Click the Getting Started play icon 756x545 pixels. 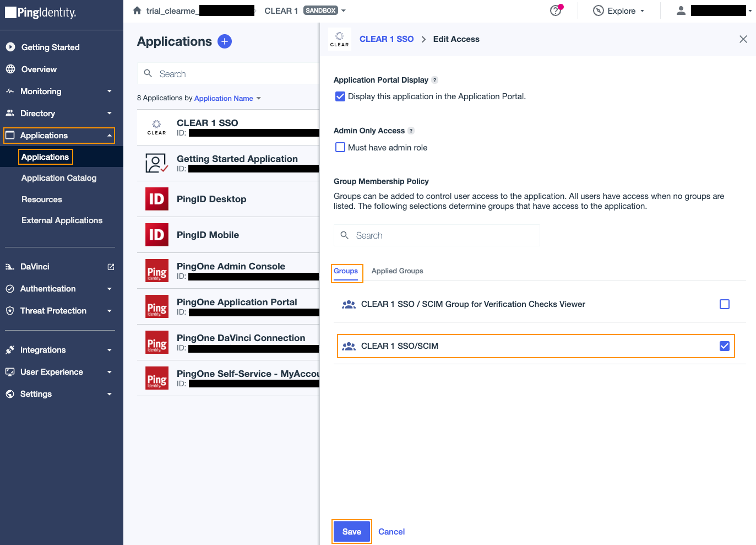[10, 47]
